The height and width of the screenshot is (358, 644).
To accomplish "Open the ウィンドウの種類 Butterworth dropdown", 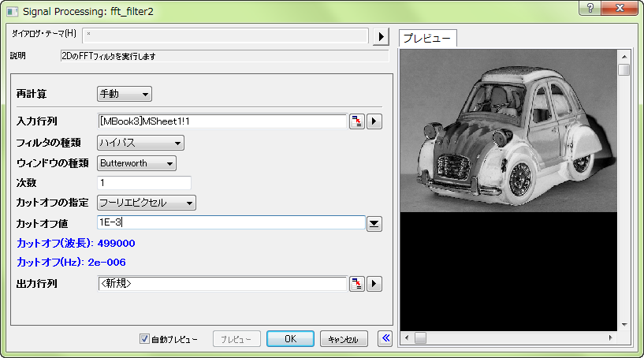I will 137,163.
